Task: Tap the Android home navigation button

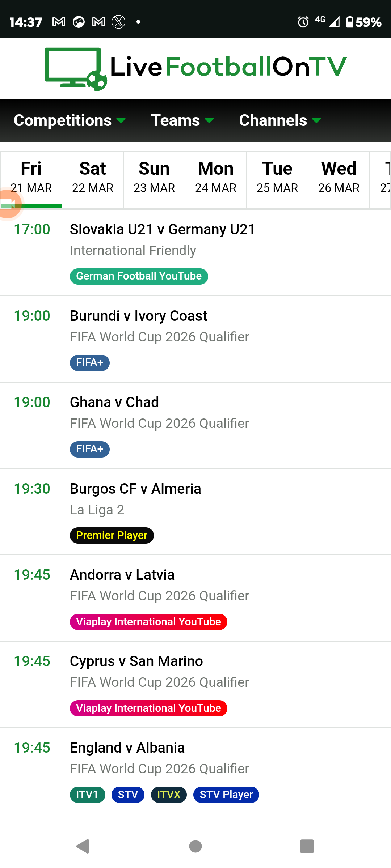Action: point(195,846)
